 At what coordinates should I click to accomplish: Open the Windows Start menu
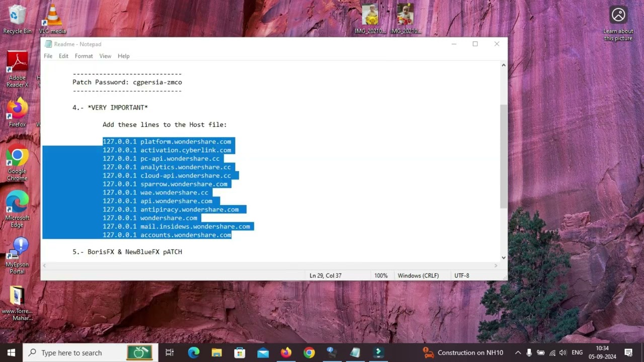[11, 352]
